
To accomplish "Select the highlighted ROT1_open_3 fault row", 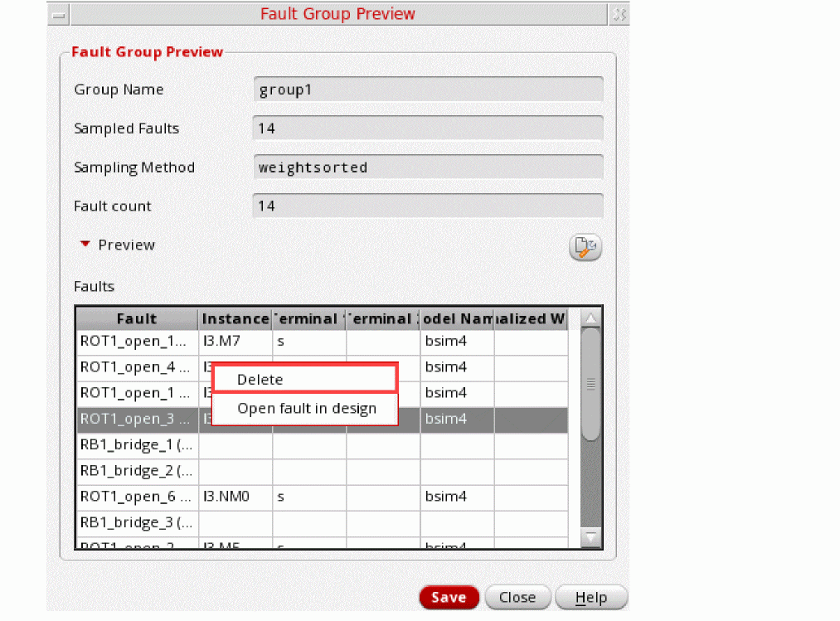I will click(x=323, y=419).
